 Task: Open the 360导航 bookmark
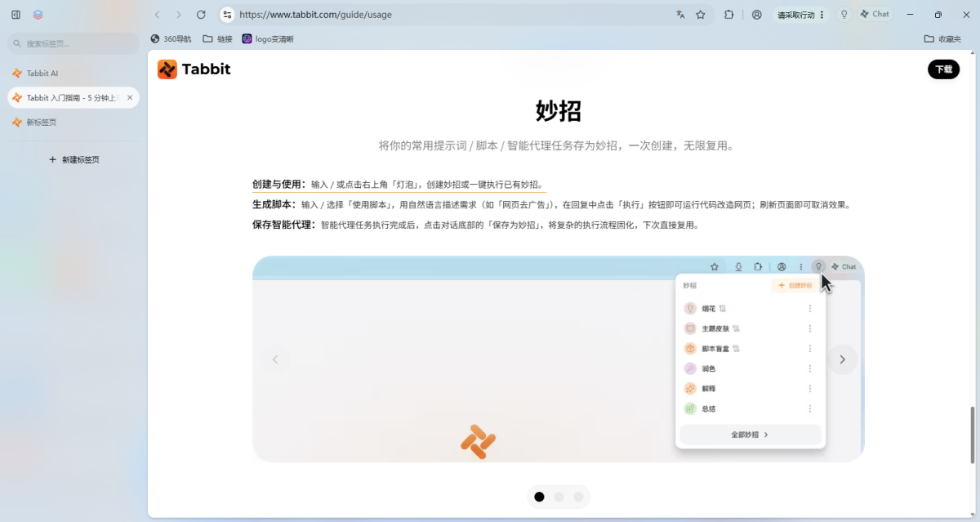[x=171, y=38]
